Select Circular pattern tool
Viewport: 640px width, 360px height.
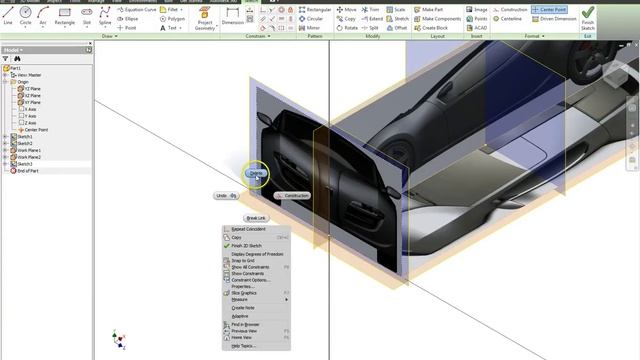pyautogui.click(x=311, y=19)
